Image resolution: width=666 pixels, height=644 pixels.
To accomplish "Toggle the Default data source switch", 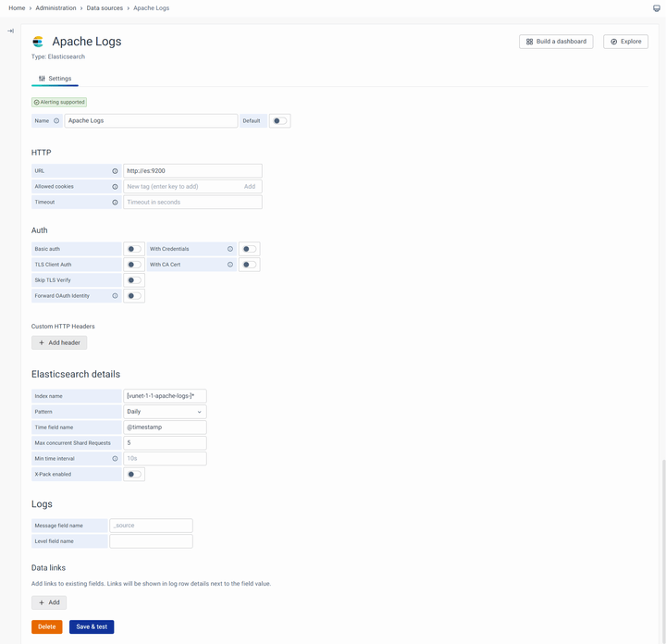I will pos(278,121).
